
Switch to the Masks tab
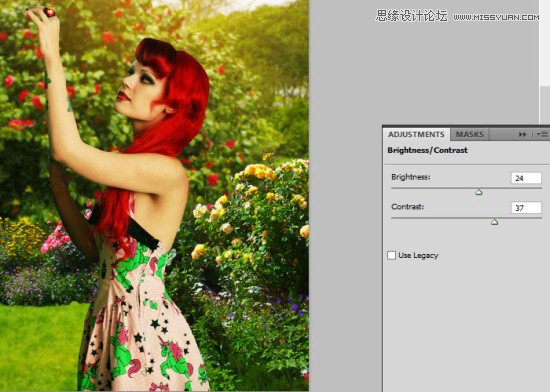(470, 134)
